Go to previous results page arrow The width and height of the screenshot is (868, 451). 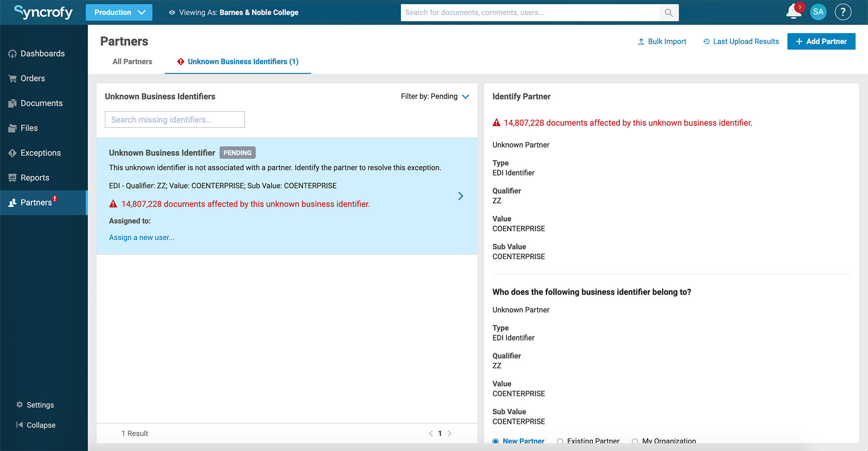coord(431,433)
